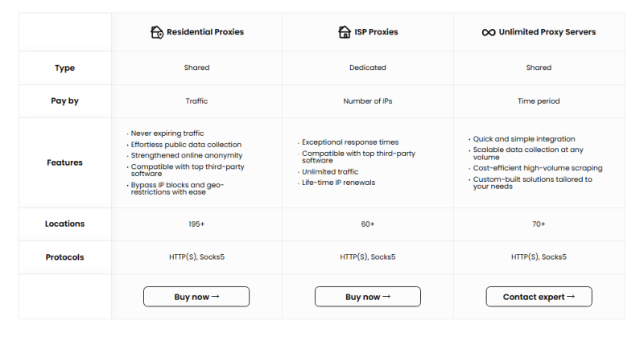This screenshot has width=644, height=337.
Task: Click the Pay by row label
Action: click(x=64, y=101)
